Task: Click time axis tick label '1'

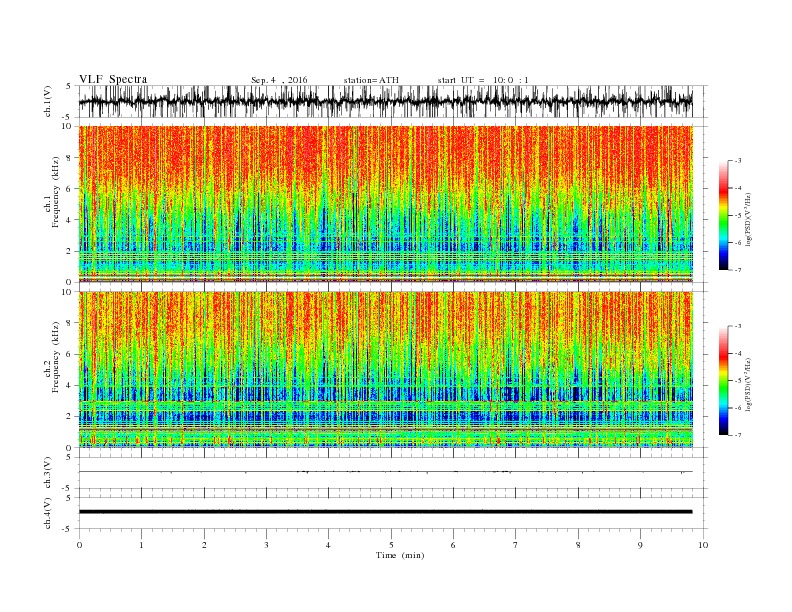Action: click(x=141, y=545)
